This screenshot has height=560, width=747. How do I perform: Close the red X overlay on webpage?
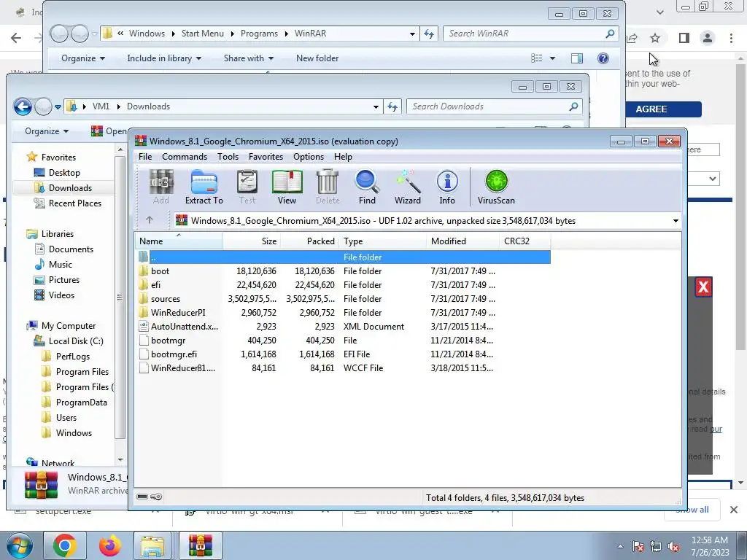click(x=703, y=287)
